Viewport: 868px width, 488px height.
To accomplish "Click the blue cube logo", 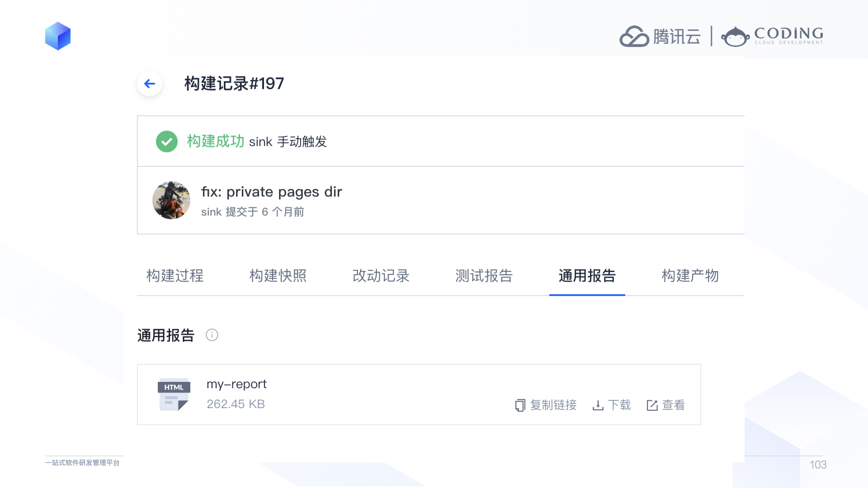I will [x=58, y=36].
